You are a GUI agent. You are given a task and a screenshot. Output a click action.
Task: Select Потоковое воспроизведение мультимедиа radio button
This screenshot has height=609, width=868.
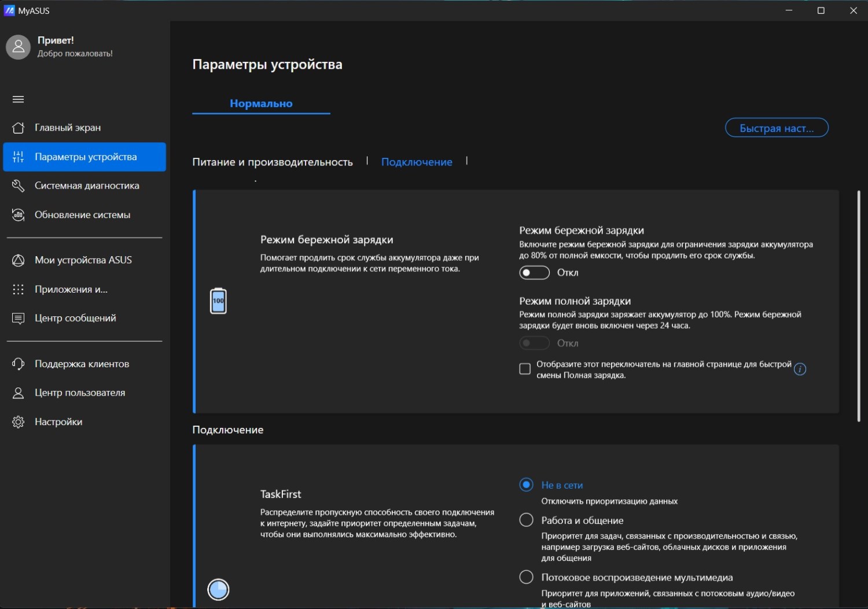526,577
